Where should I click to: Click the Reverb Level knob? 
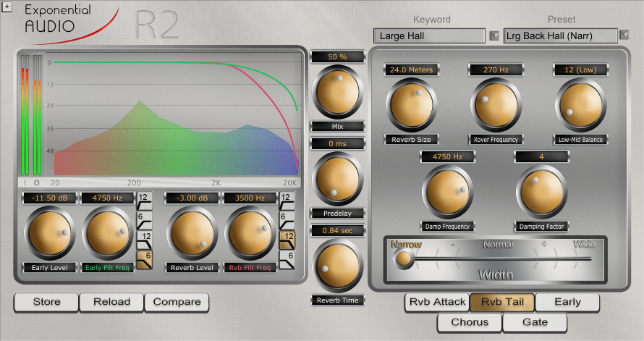click(x=192, y=233)
